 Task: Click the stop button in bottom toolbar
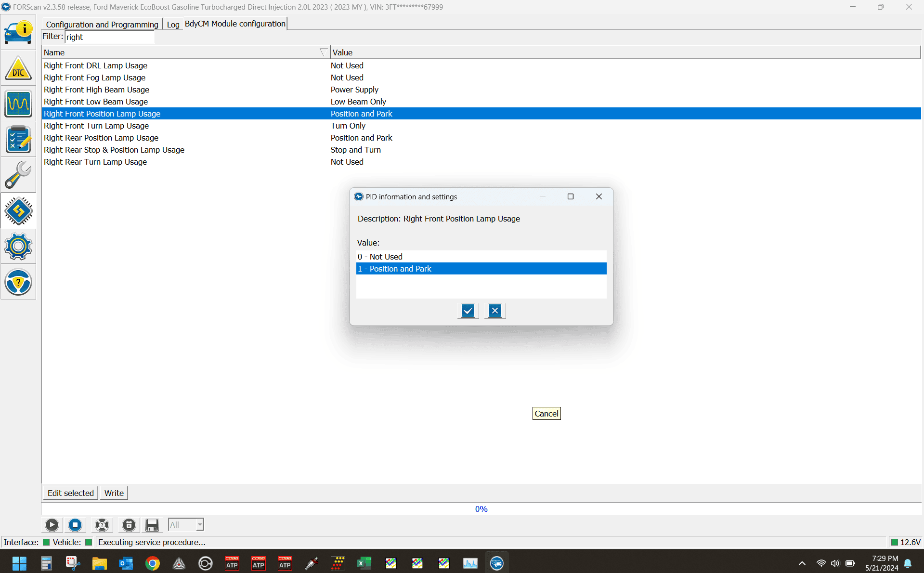[75, 525]
